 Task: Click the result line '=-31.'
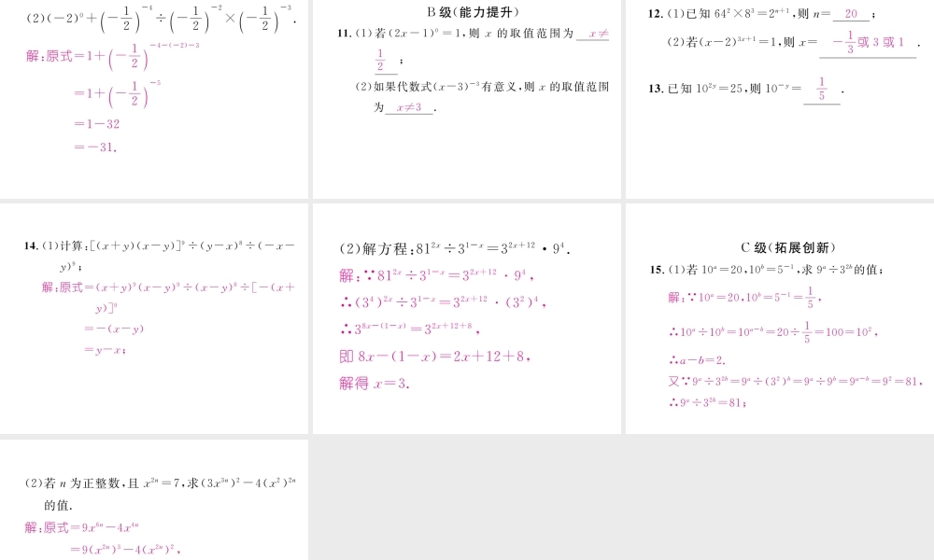pyautogui.click(x=95, y=147)
